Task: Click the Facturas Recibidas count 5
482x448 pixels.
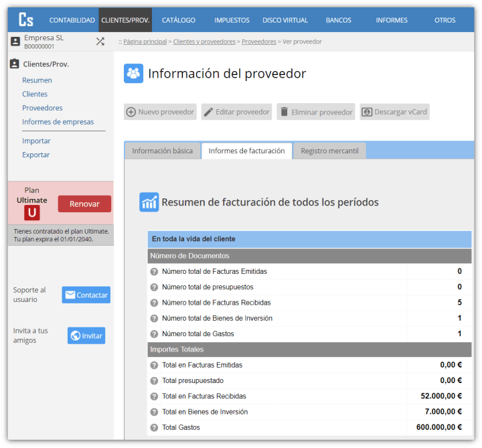Action: pyautogui.click(x=459, y=302)
